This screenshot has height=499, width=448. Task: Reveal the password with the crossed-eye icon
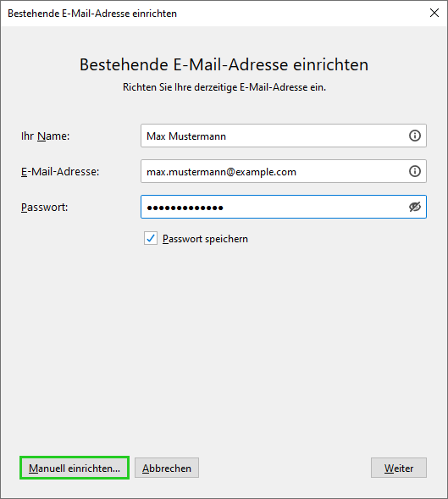coord(415,207)
